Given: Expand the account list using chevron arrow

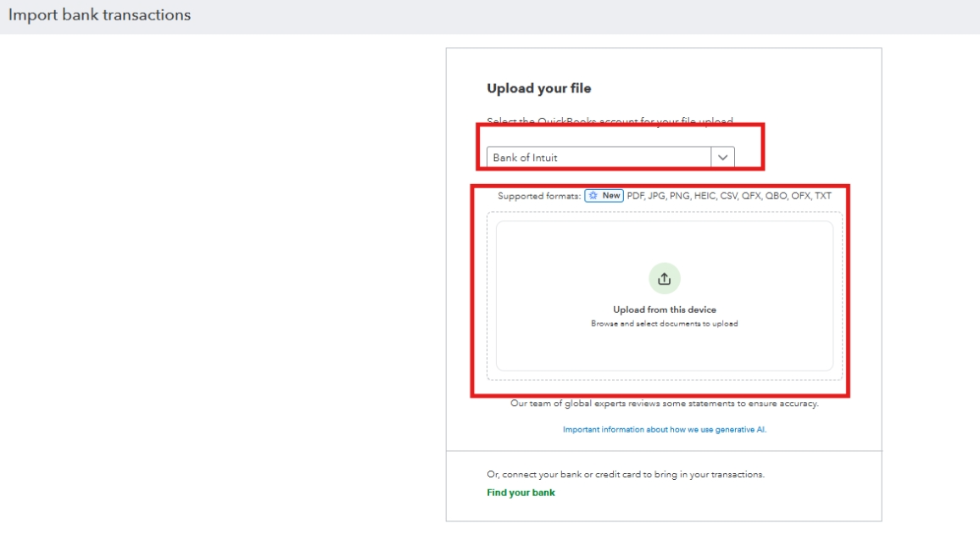Looking at the screenshot, I should pos(722,158).
